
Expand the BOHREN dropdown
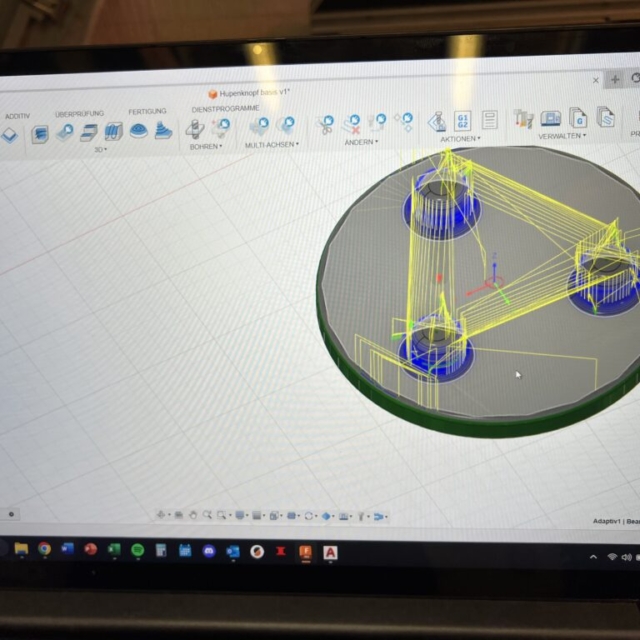point(205,146)
